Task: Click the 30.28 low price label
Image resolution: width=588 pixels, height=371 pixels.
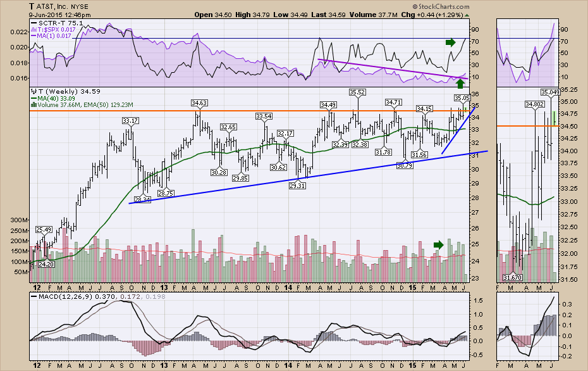Action: (219, 172)
